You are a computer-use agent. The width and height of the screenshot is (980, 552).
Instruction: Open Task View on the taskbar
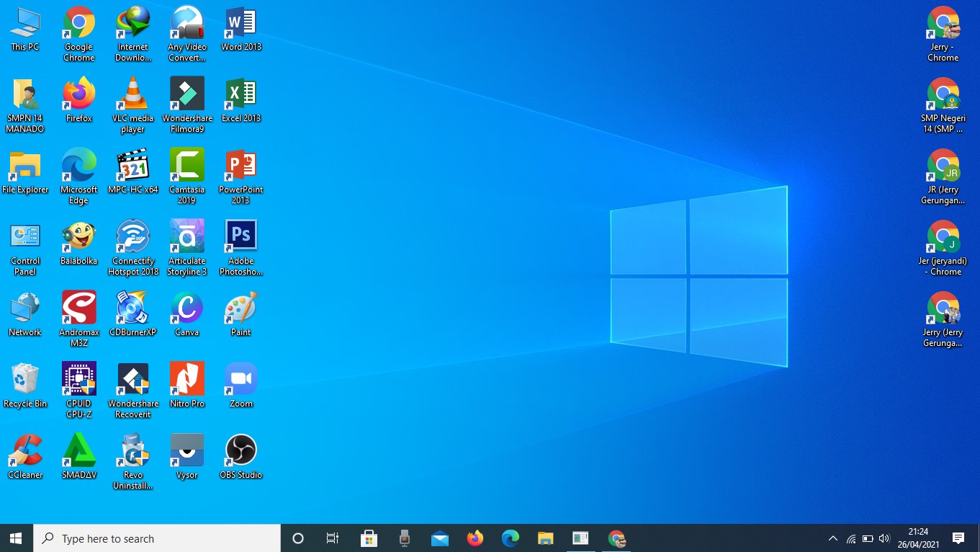[332, 538]
